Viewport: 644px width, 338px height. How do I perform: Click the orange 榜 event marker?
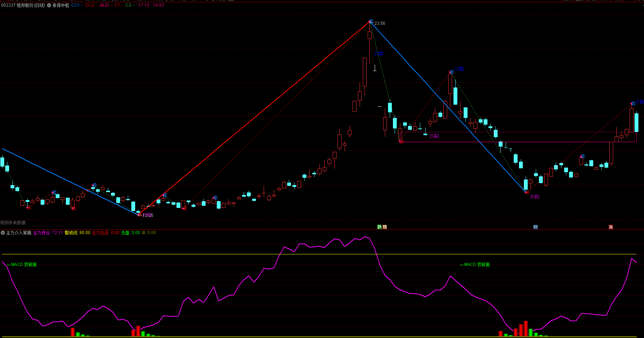385,227
